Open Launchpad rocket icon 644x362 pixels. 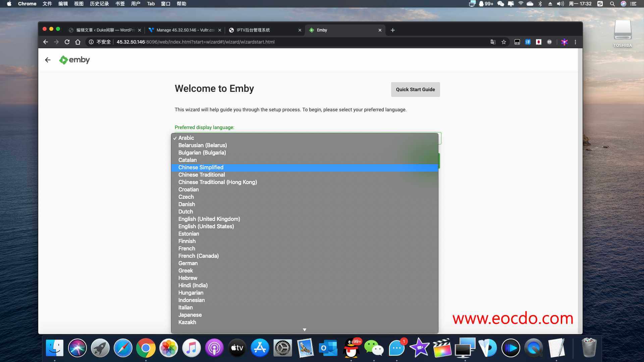[100, 348]
